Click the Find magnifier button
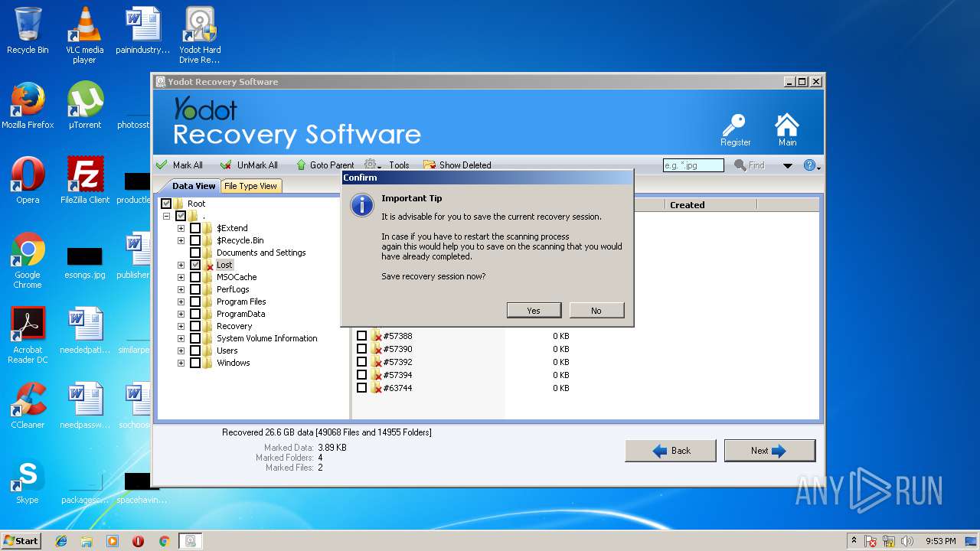Image resolution: width=980 pixels, height=551 pixels. point(750,165)
